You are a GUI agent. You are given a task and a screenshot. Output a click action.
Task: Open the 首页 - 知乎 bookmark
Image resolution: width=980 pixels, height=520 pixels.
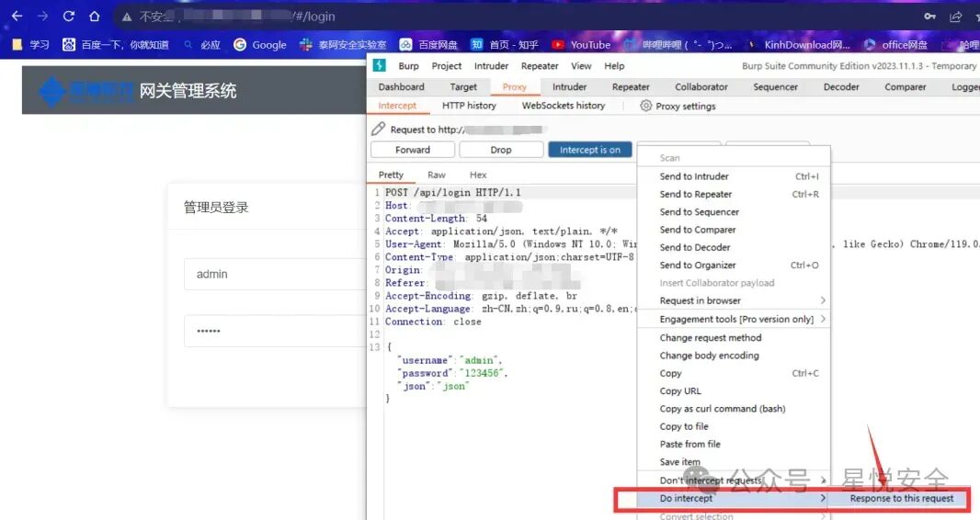point(505,44)
